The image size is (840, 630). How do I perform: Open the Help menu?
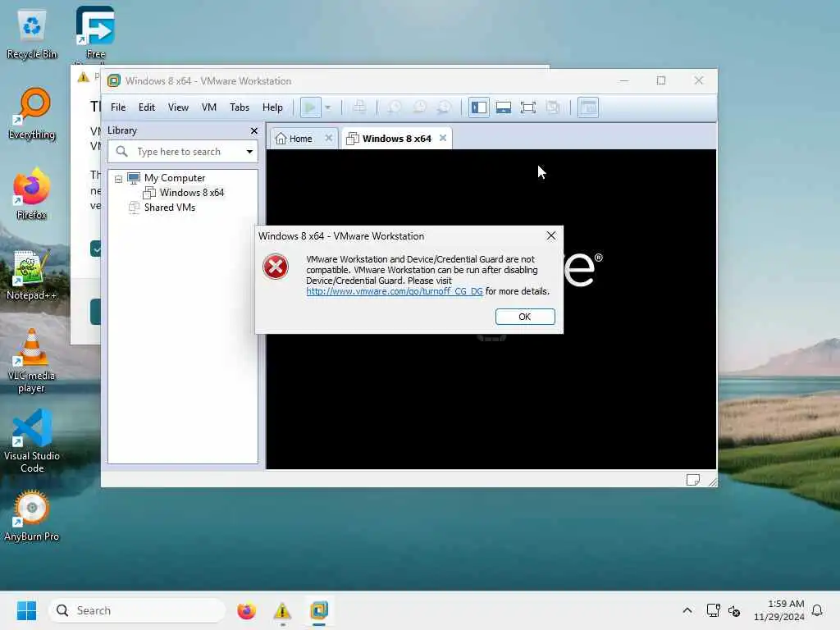coord(272,107)
